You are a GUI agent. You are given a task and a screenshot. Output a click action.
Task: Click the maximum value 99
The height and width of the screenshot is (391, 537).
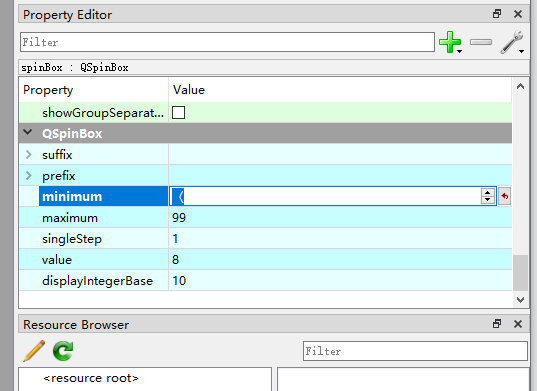point(179,218)
